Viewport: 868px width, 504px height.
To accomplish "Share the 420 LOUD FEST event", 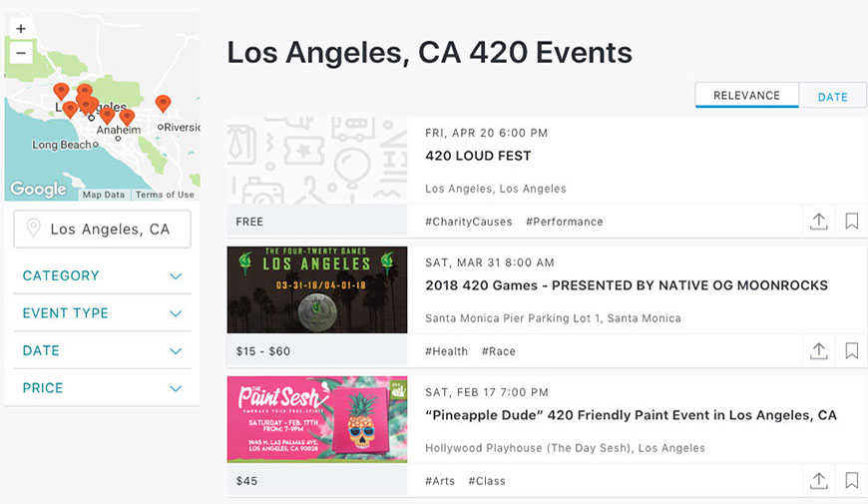I will 819,222.
